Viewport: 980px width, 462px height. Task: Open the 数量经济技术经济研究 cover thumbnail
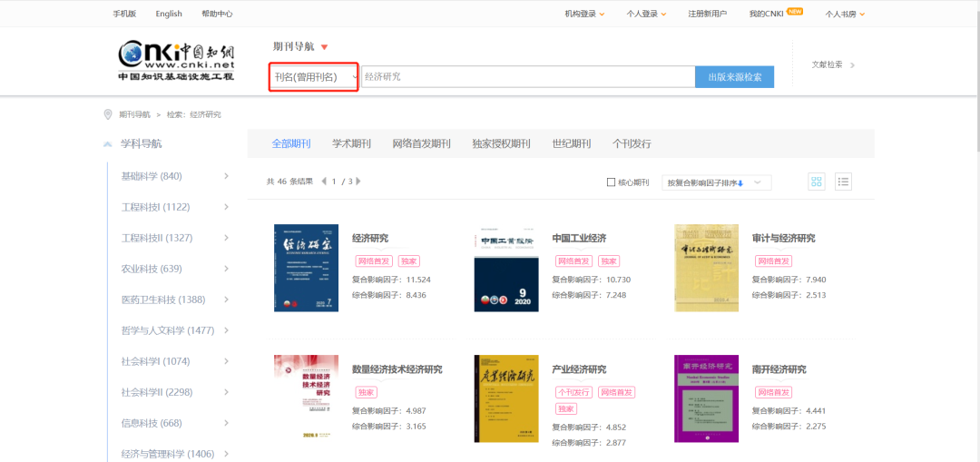coord(307,398)
